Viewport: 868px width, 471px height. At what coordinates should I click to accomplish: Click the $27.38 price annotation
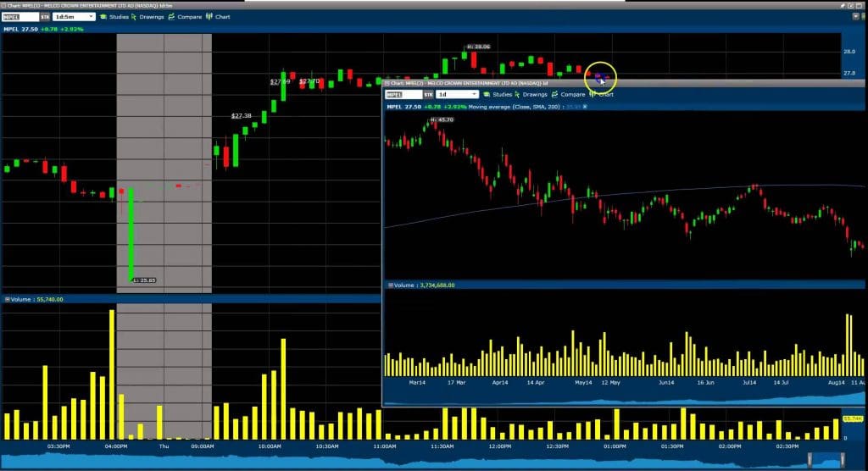(x=242, y=116)
